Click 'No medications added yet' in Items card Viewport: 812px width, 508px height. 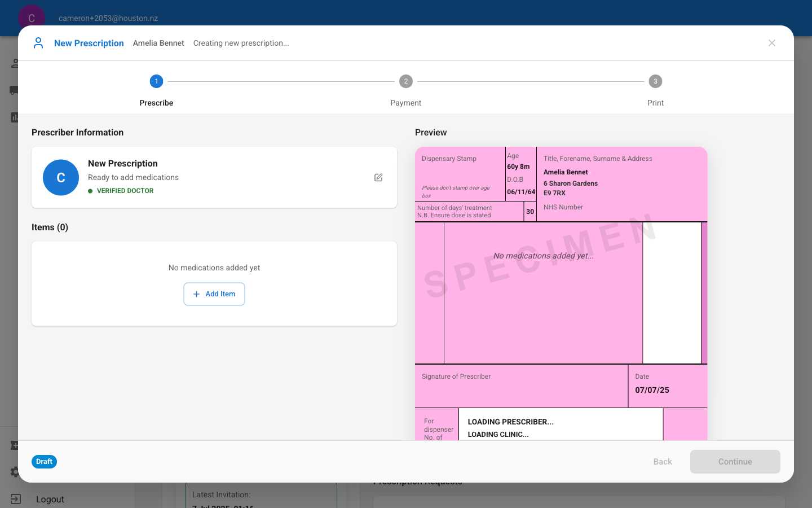[214, 268]
